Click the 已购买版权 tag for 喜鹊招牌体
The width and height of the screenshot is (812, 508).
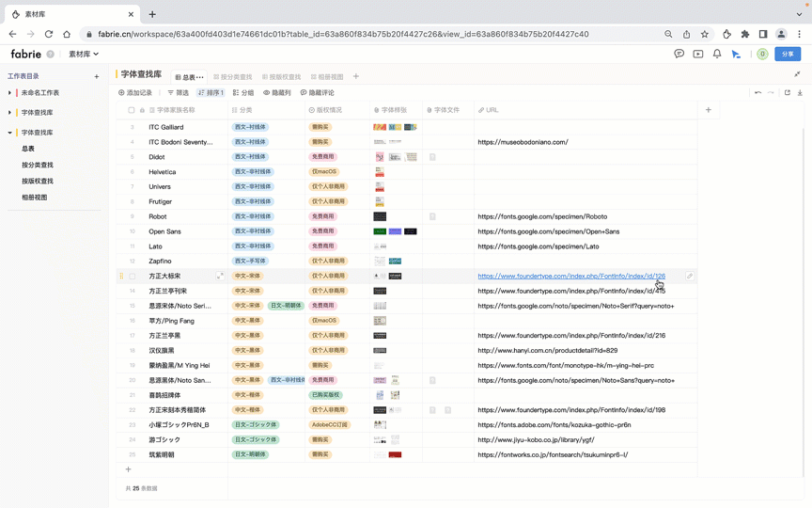point(326,395)
